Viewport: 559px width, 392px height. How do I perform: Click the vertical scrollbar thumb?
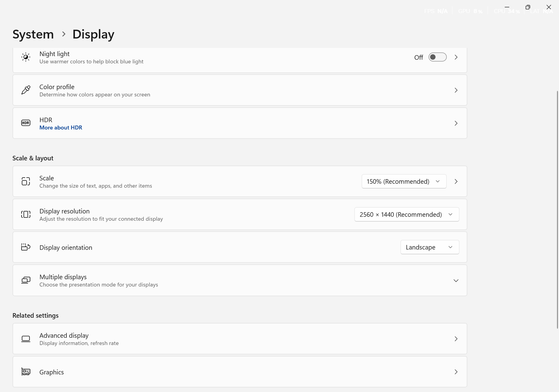pos(557,210)
